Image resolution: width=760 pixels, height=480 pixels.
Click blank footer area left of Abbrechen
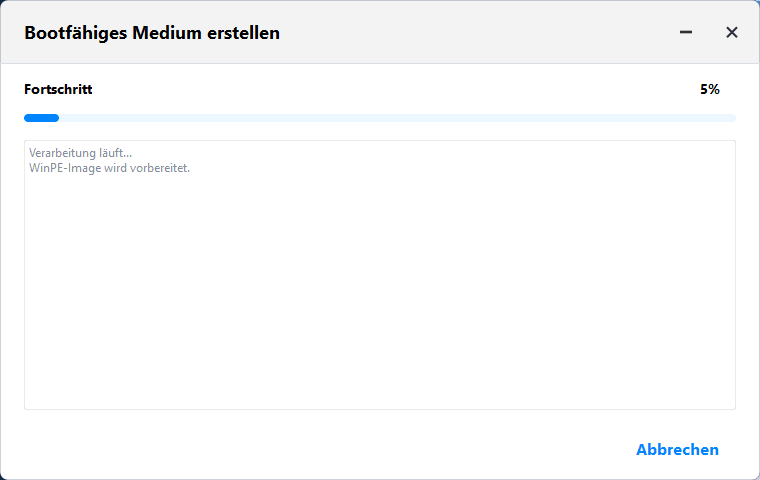click(300, 450)
